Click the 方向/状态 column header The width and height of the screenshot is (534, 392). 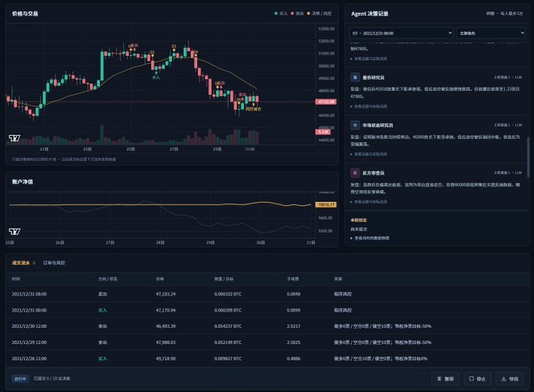click(108, 279)
